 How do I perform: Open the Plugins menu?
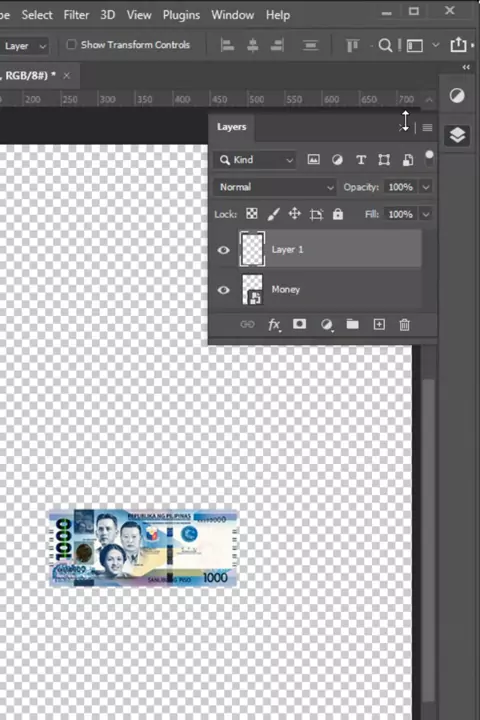click(181, 15)
